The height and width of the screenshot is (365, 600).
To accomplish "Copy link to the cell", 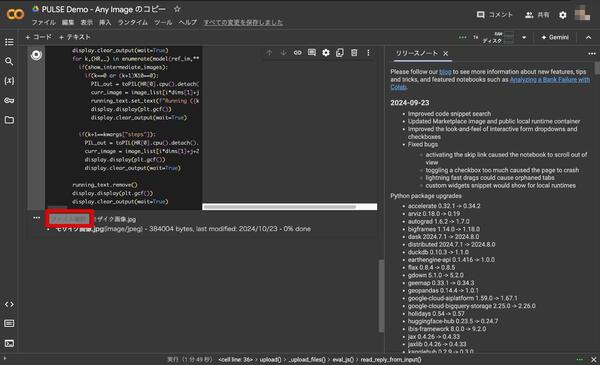I will (x=297, y=53).
